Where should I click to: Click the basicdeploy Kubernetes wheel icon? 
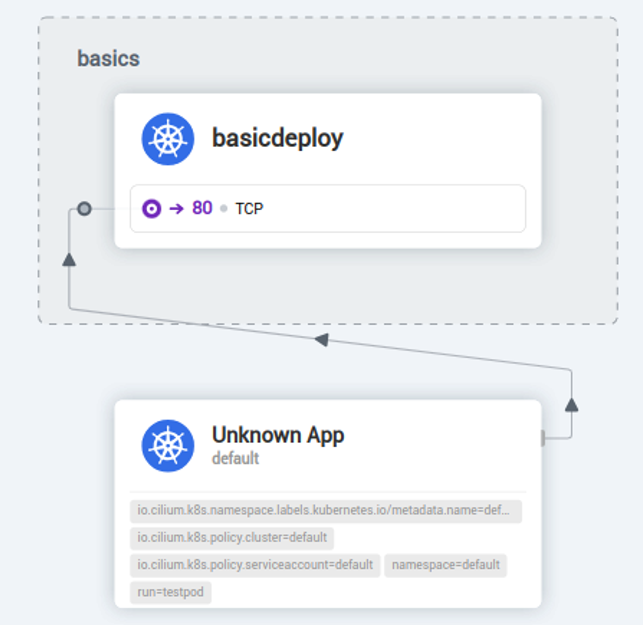click(168, 139)
